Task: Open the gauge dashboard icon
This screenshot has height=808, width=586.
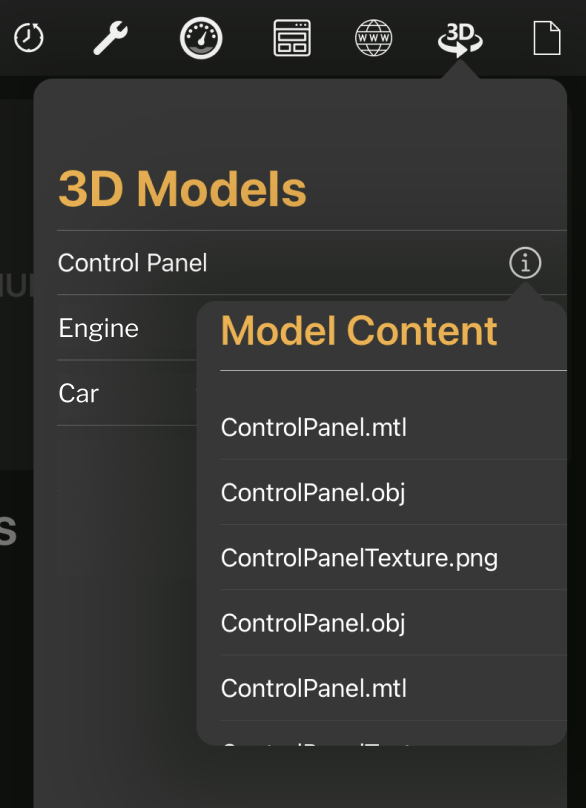Action: (201, 38)
